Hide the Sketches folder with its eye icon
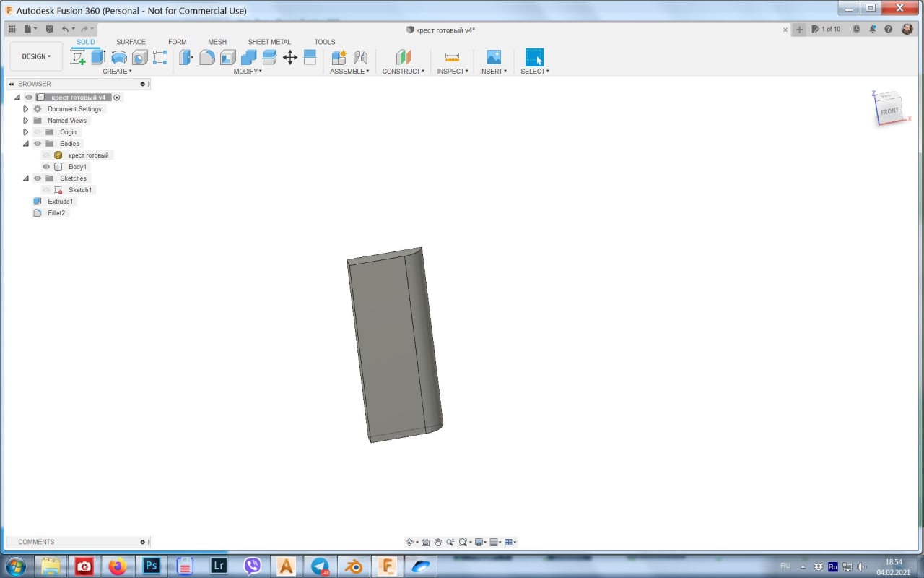The image size is (924, 578). pyautogui.click(x=38, y=178)
